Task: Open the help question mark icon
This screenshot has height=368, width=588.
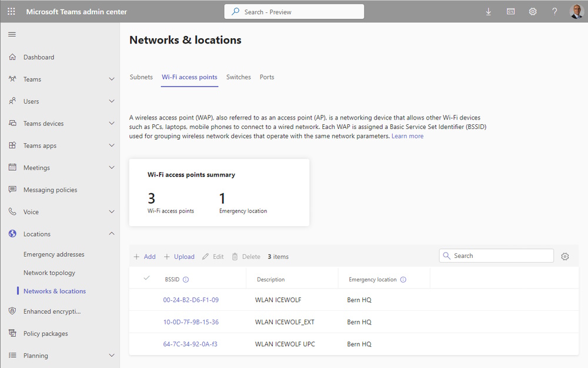Action: point(554,12)
